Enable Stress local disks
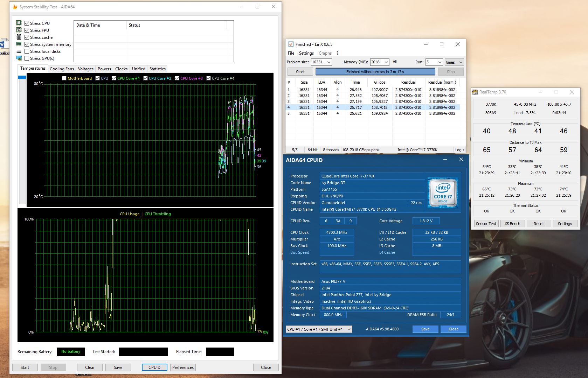This screenshot has height=378, width=588. (x=27, y=51)
